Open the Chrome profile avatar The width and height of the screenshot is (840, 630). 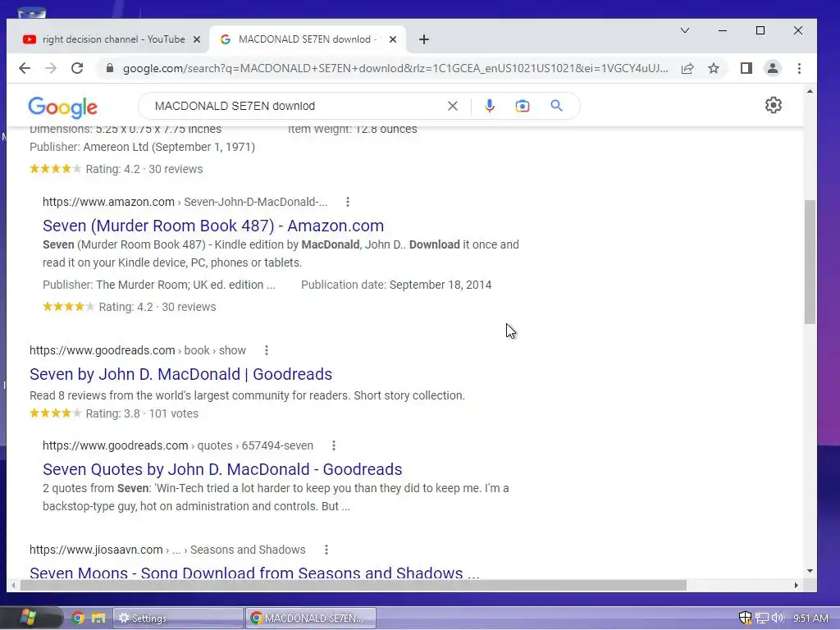coord(773,68)
